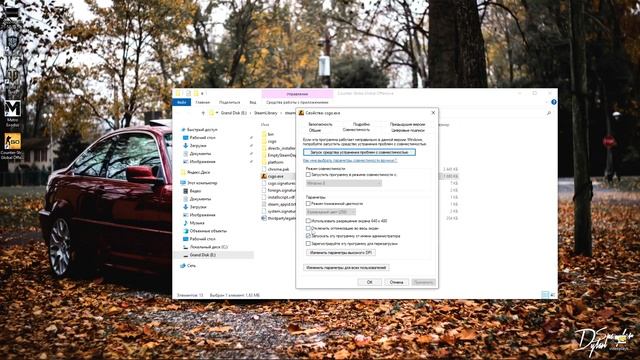Select Быстрый доступ star icon in sidebar

[x=184, y=129]
